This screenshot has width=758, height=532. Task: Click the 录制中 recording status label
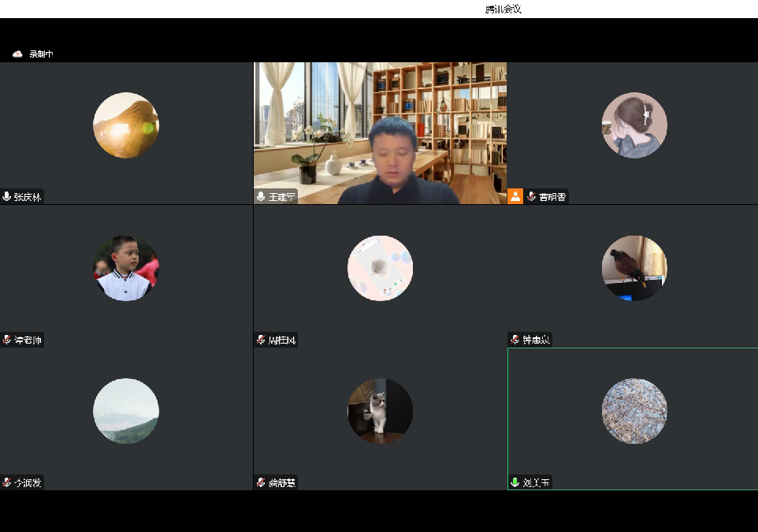(x=41, y=54)
